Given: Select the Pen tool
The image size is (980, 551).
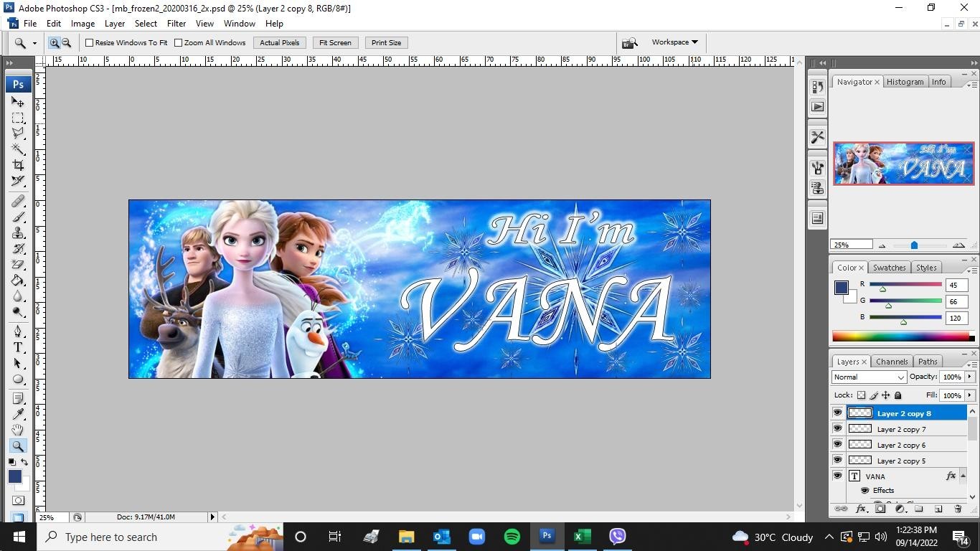Looking at the screenshot, I should 18,331.
